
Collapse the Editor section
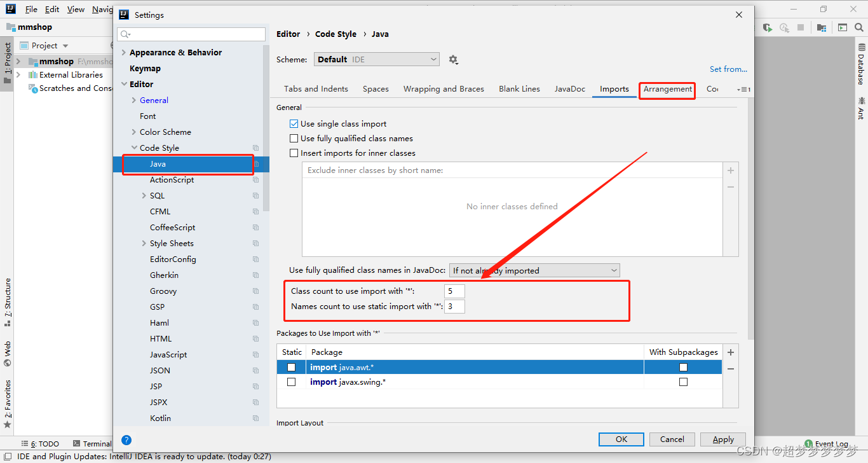[124, 85]
